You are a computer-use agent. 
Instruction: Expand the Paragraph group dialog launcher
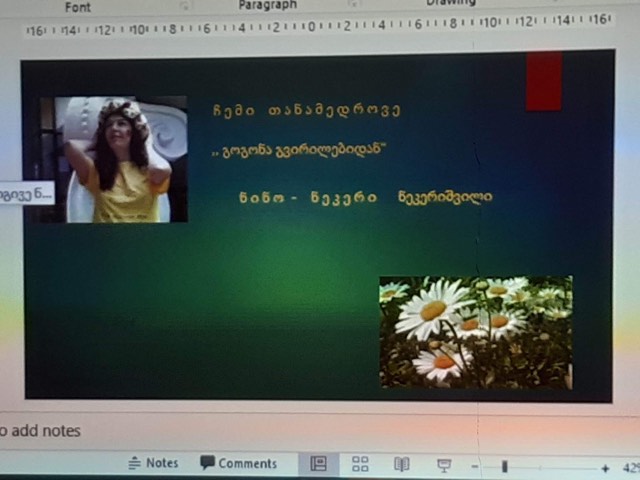[x=353, y=6]
